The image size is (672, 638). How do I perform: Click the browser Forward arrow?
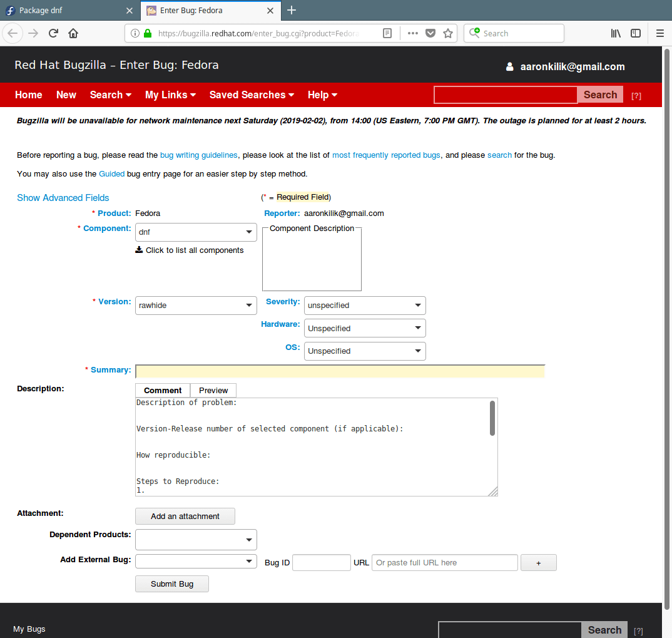tap(33, 33)
